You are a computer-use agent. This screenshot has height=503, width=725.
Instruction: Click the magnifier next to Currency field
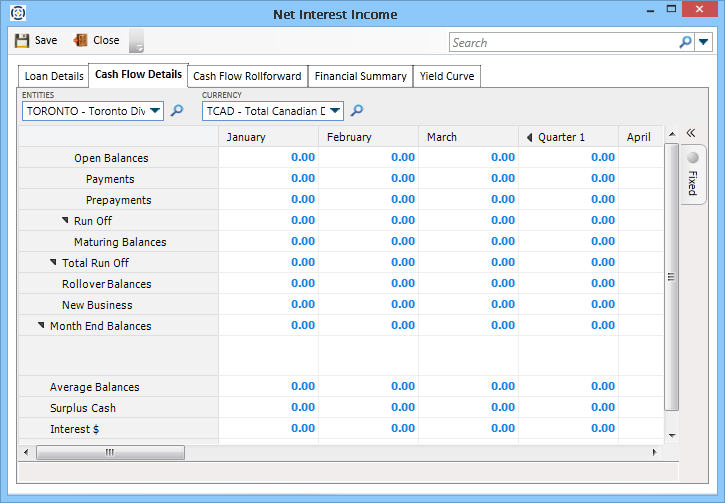pyautogui.click(x=357, y=111)
